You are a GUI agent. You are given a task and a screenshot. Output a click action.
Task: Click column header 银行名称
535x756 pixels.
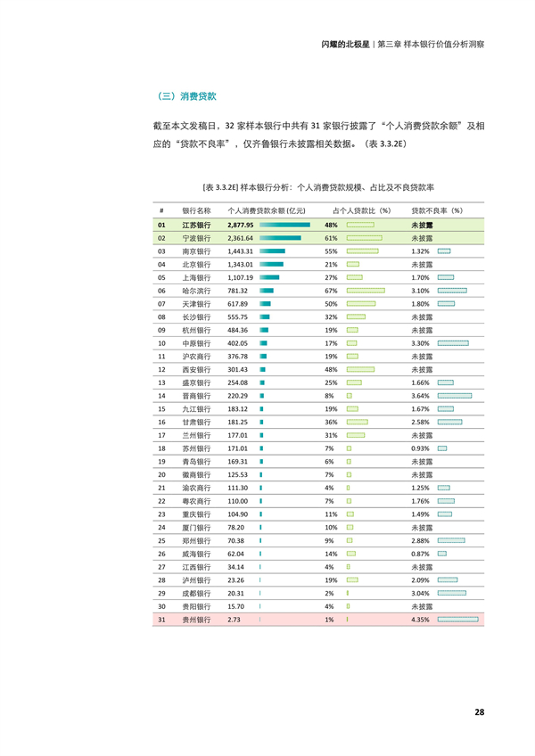pyautogui.click(x=196, y=210)
